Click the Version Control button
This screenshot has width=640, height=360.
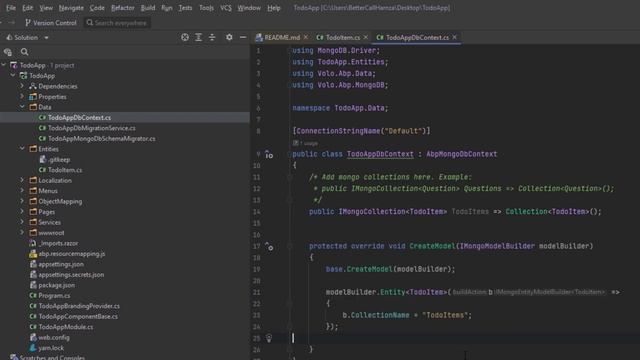click(51, 23)
